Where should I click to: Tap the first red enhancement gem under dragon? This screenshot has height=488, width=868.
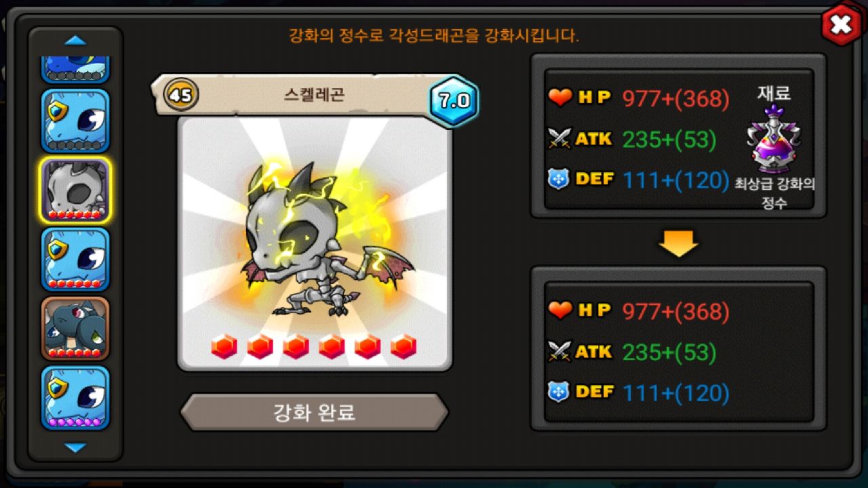click(224, 346)
